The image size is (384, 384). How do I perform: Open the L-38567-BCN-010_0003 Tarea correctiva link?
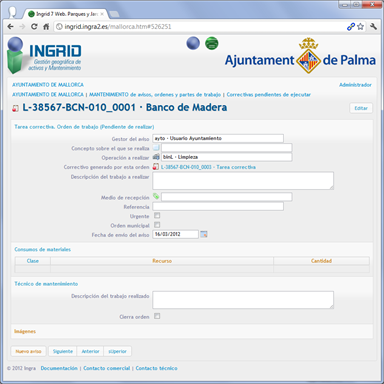click(x=208, y=167)
